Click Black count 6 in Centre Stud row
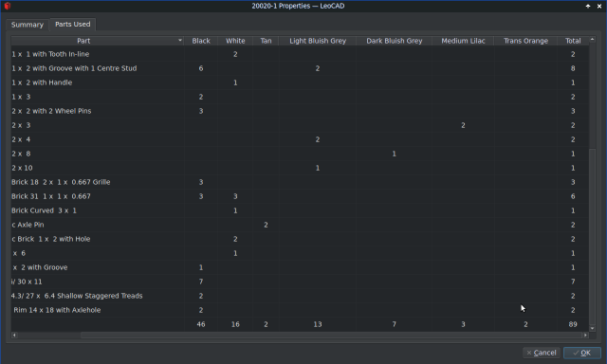Screen dimensions: 607x364 [x=201, y=68]
